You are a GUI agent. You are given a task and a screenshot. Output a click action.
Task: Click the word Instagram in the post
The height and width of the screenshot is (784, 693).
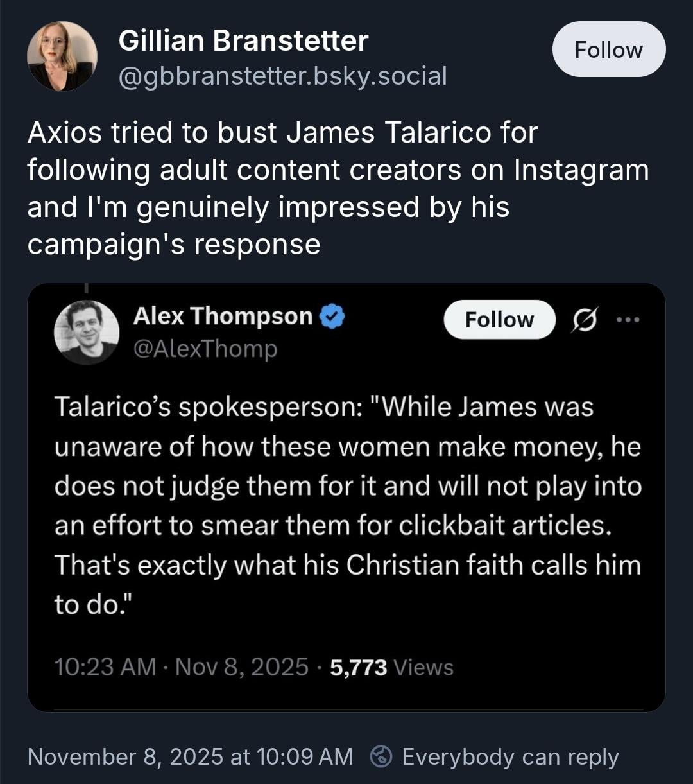click(581, 170)
